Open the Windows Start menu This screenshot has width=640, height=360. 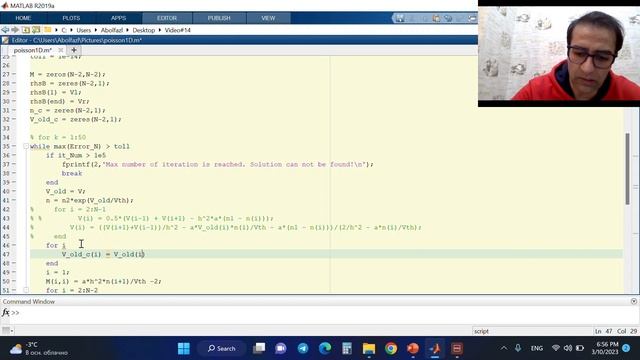point(184,349)
